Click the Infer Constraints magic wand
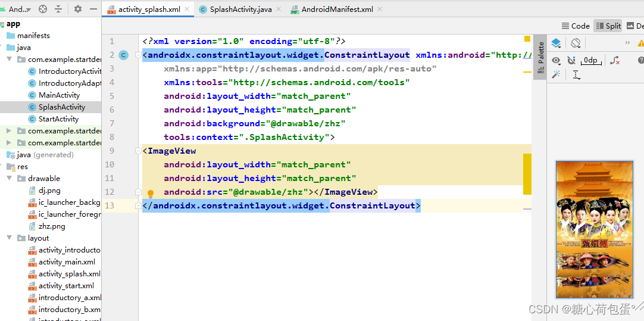Screen dimensions: 644x321 coord(556,75)
